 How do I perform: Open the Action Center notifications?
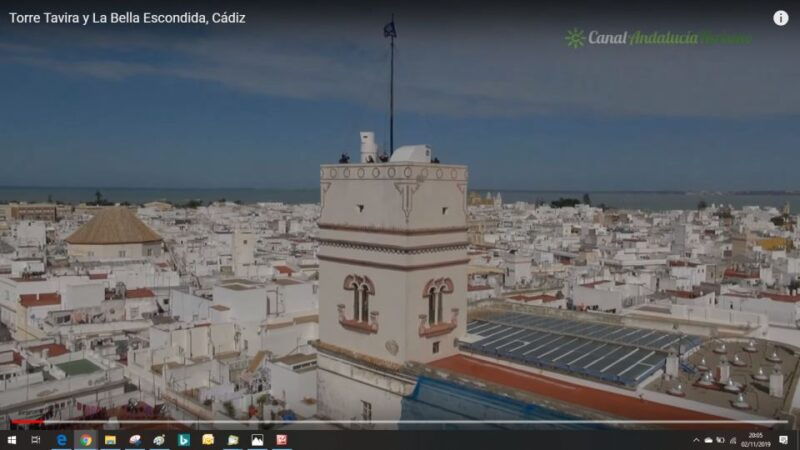pos(784,440)
